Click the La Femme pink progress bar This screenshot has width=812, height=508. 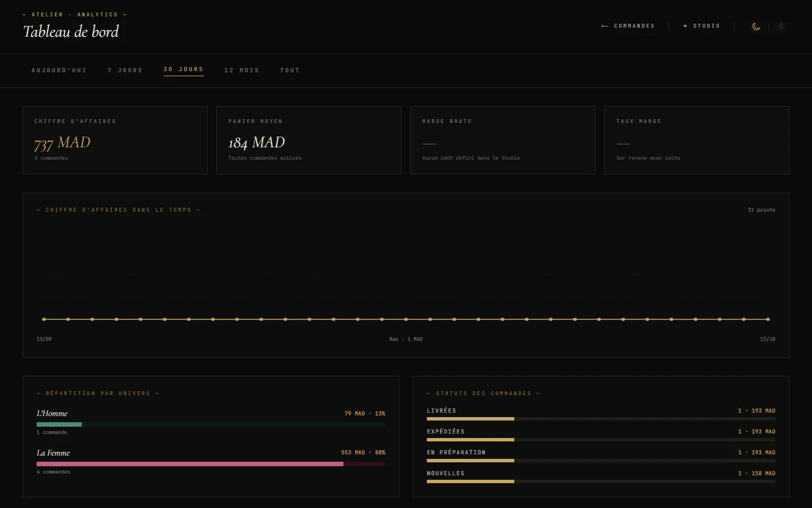pos(211,464)
